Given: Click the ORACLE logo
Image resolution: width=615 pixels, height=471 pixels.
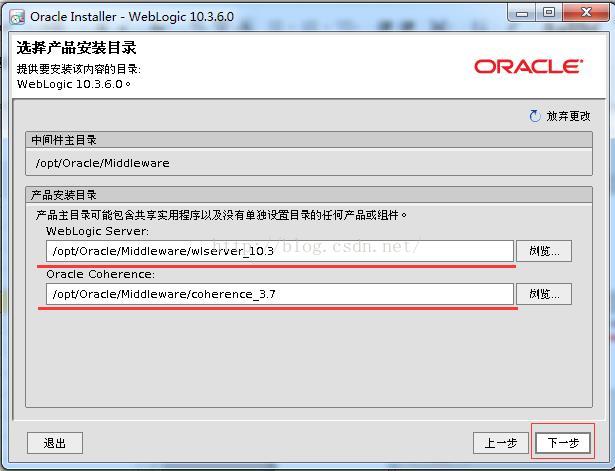Looking at the screenshot, I should (528, 67).
